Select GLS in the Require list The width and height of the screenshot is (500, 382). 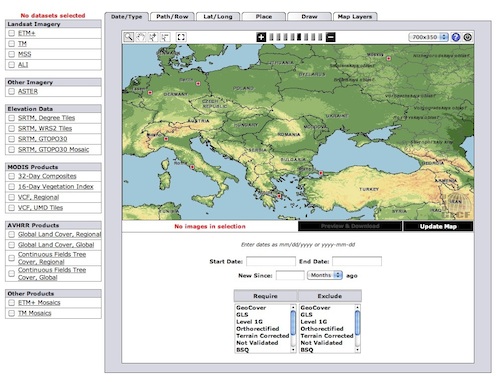point(242,315)
